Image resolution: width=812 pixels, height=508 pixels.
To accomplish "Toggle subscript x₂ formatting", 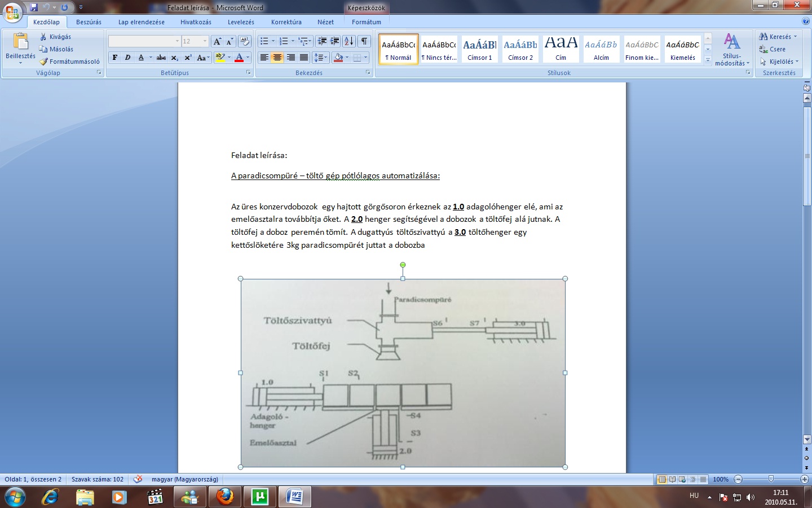I will pyautogui.click(x=174, y=58).
